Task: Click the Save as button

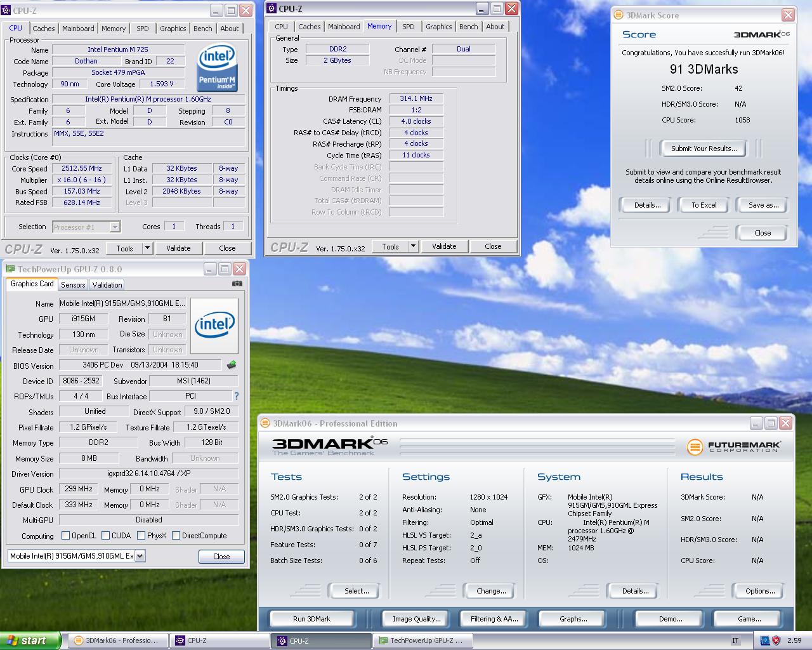Action: [x=763, y=205]
